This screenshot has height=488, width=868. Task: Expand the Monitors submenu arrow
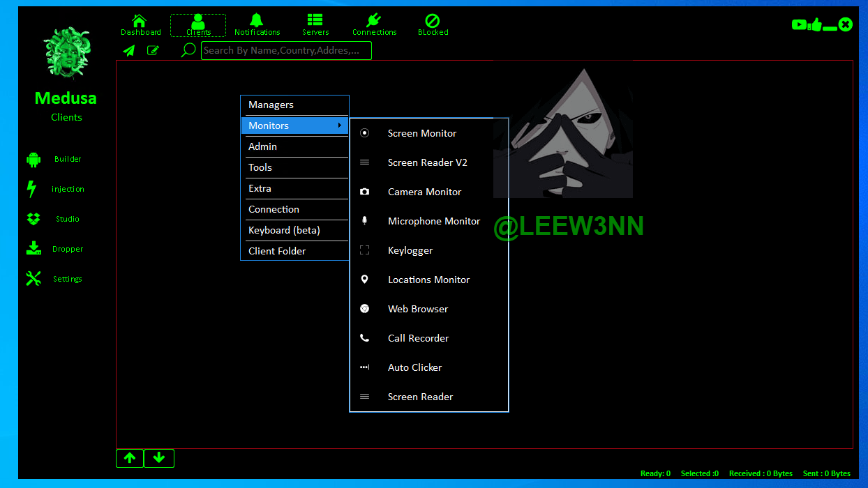point(340,125)
